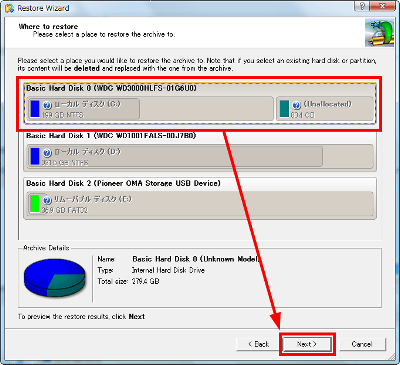Click the help icon for Removable Disk (E:)
Image resolution: width=400 pixels, height=365 pixels.
point(47,200)
